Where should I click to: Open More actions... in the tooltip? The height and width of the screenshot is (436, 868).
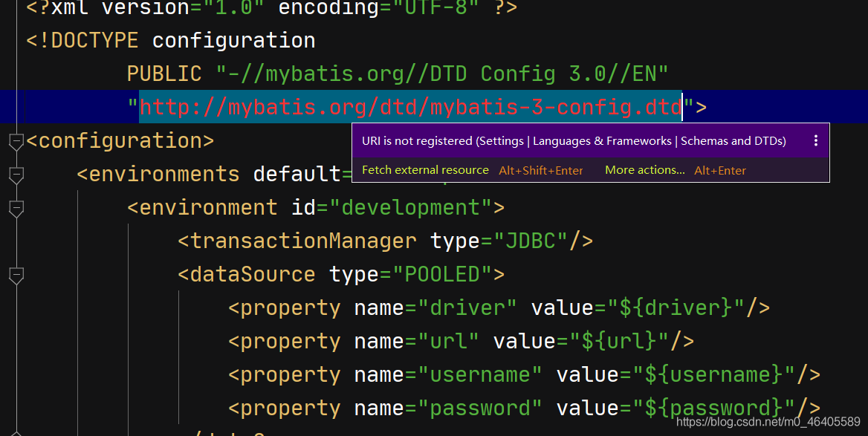(645, 170)
